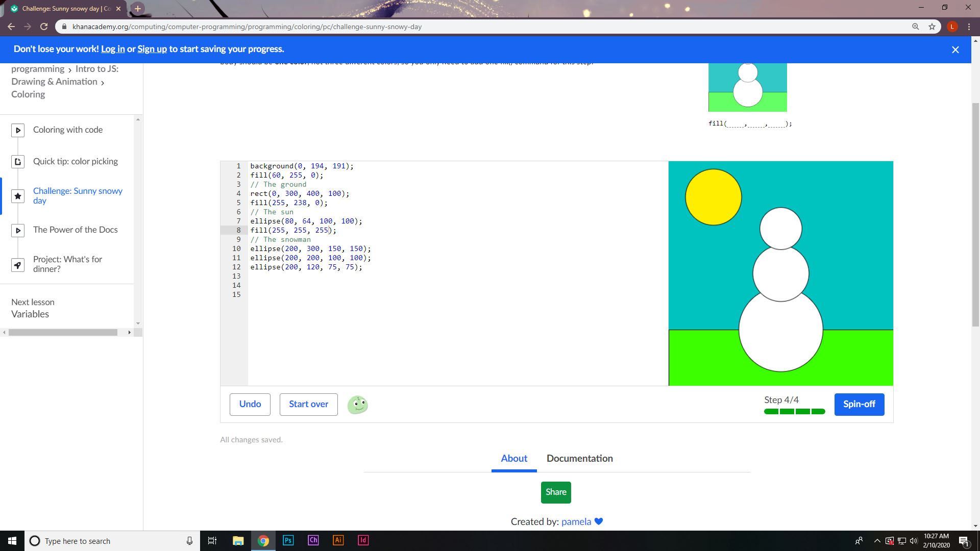Viewport: 980px width, 551px height.
Task: Click the green Oh Noes guy icon
Action: point(357,405)
